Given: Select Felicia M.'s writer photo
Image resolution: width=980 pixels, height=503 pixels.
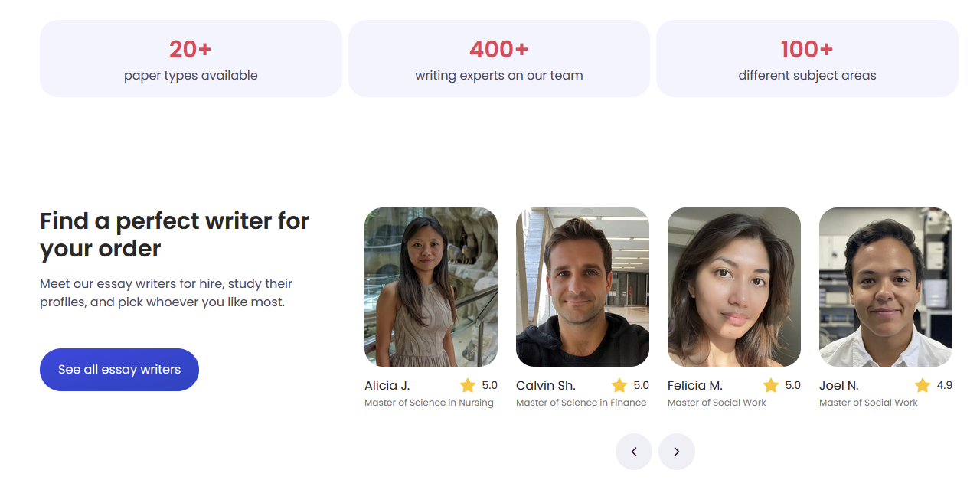Looking at the screenshot, I should (734, 287).
